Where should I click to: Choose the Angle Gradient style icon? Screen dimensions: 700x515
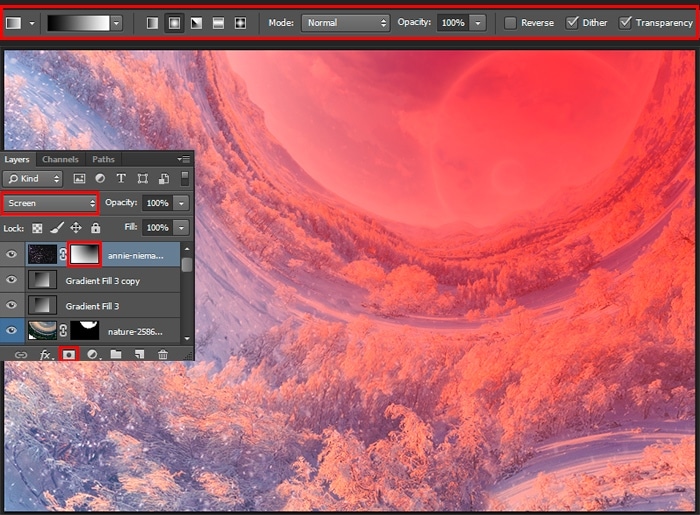click(x=196, y=22)
